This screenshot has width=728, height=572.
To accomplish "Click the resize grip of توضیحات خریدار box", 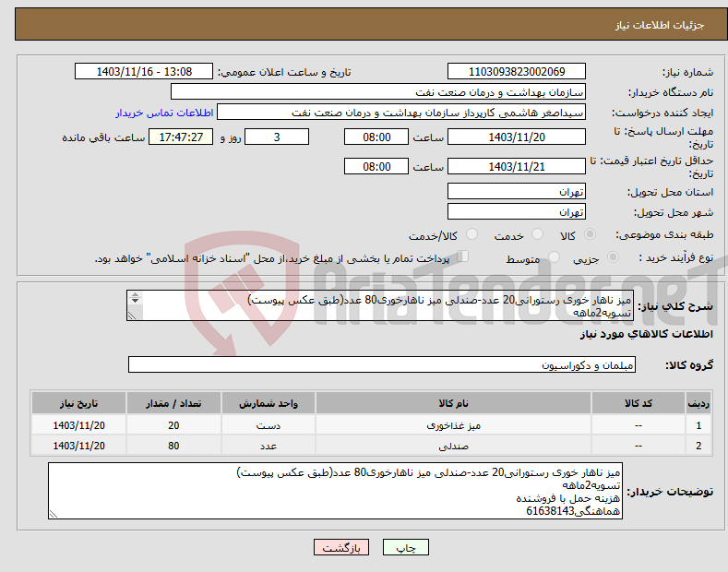I will coord(54,514).
